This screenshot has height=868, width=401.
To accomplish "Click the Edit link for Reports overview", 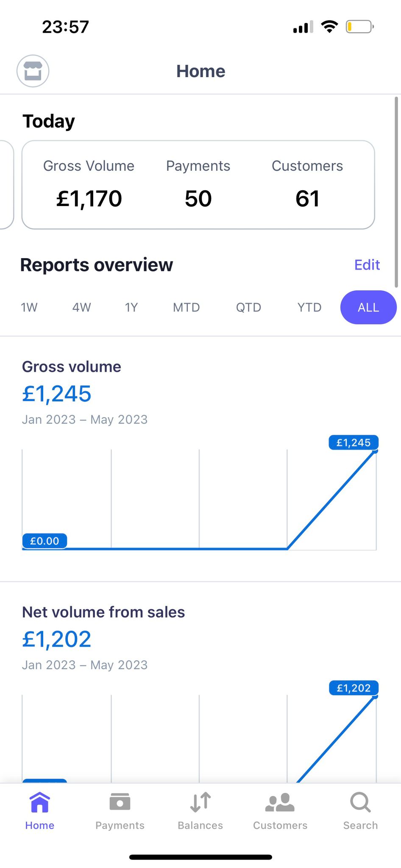I will coord(366,264).
